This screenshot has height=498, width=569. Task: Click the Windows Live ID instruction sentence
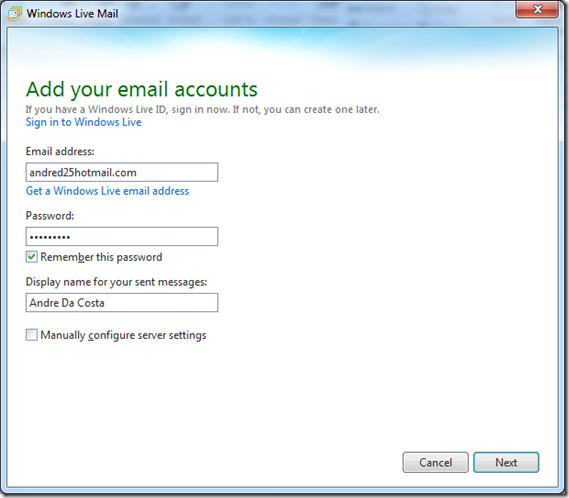click(202, 109)
